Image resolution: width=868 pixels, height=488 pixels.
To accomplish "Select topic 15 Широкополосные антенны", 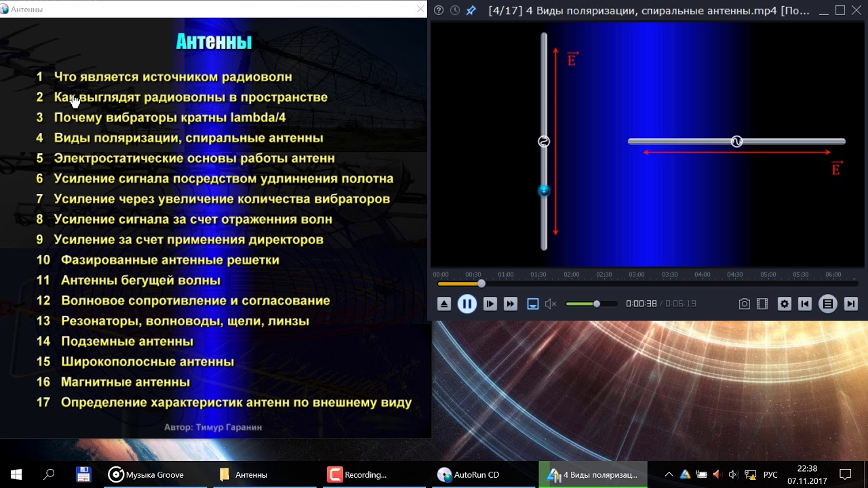I will [135, 362].
